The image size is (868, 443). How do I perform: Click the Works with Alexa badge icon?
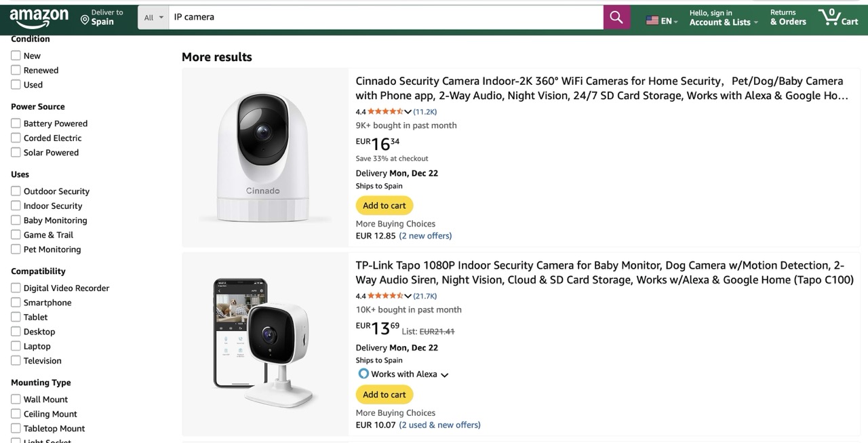(363, 373)
